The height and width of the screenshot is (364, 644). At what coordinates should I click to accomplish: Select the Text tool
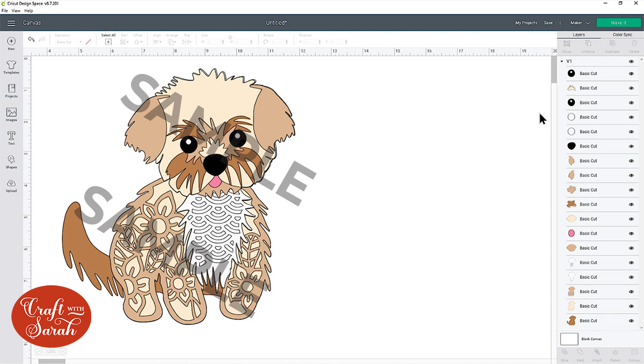click(11, 137)
